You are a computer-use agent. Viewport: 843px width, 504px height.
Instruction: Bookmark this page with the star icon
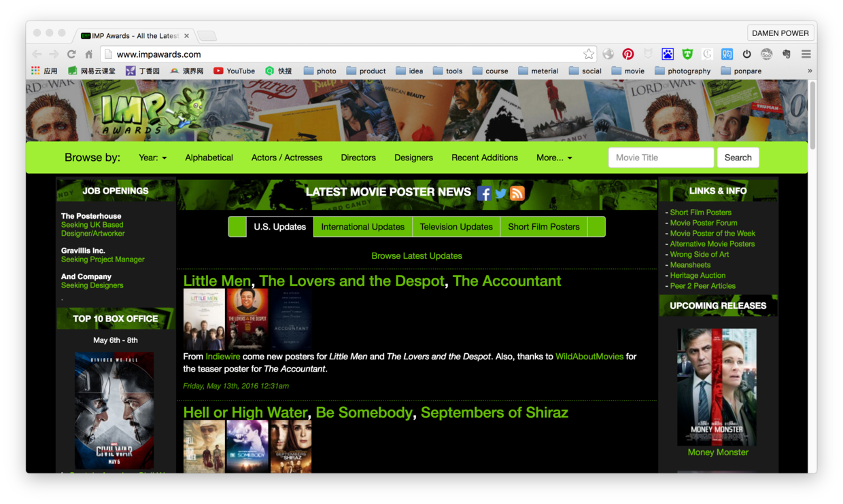coord(589,54)
